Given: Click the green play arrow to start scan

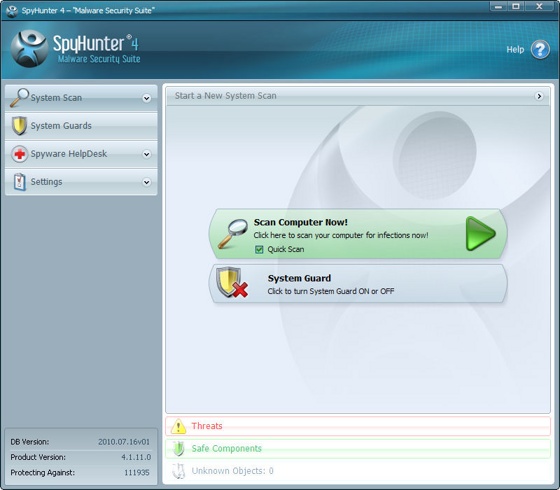Looking at the screenshot, I should 481,233.
